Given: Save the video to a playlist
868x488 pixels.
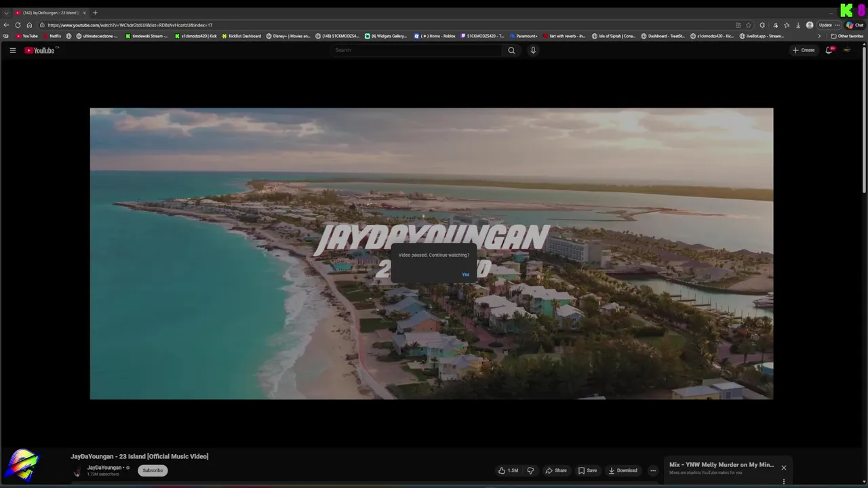Looking at the screenshot, I should tap(587, 470).
